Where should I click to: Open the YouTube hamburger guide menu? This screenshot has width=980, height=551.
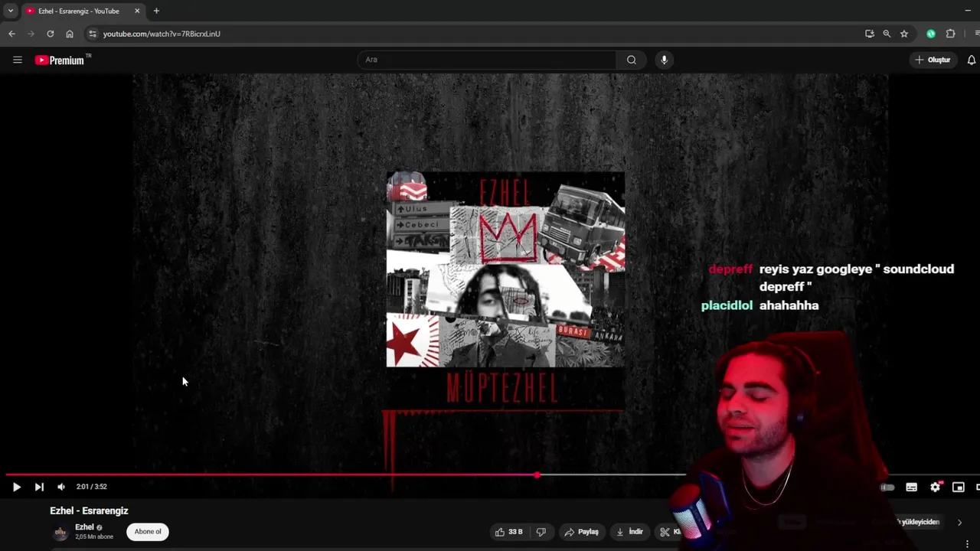point(17,60)
